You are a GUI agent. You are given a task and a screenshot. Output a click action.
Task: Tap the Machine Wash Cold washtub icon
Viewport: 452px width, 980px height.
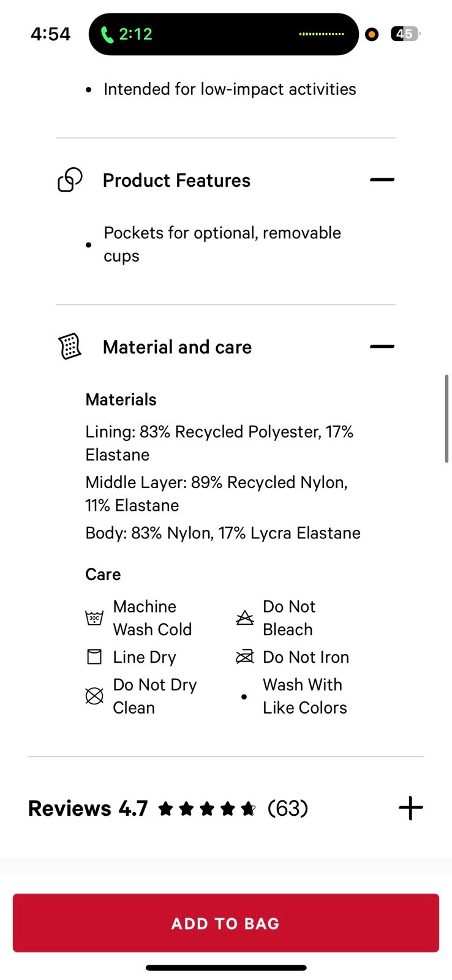tap(94, 617)
